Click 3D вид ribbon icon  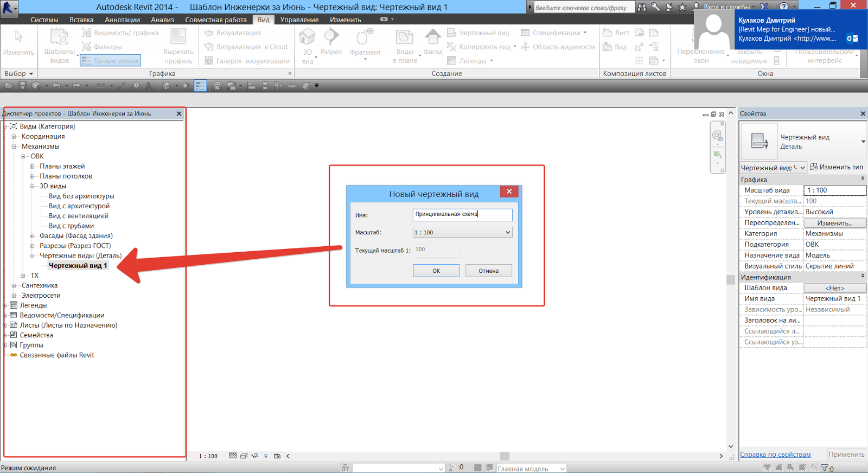click(308, 46)
